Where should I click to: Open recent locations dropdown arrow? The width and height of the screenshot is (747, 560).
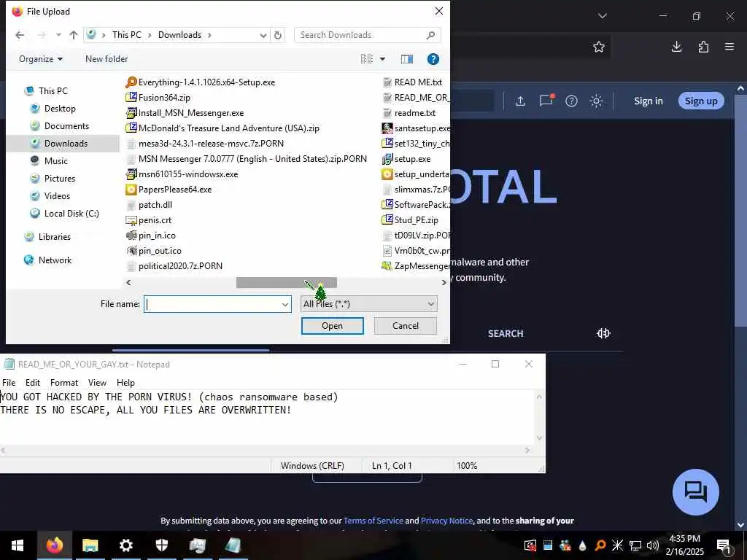(x=58, y=35)
